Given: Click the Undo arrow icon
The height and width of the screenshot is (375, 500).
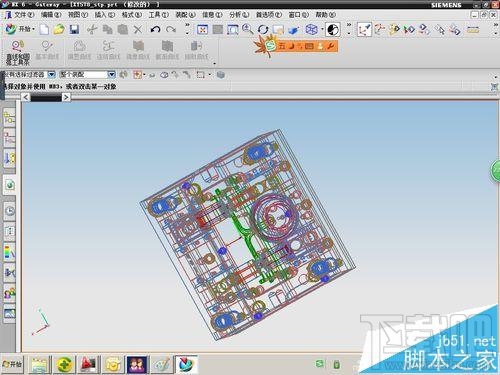Looking at the screenshot, I should pos(155,30).
